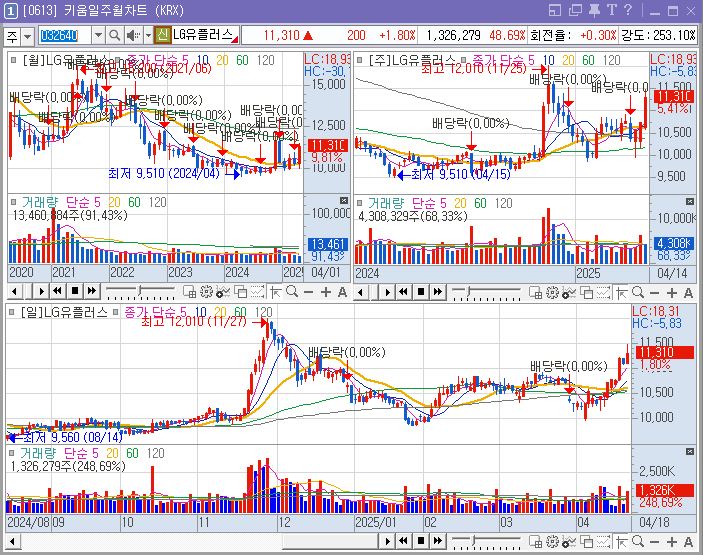Image resolution: width=703 pixels, height=555 pixels.
Task: Zoom out daily chart with minus icon
Action: coord(655,542)
